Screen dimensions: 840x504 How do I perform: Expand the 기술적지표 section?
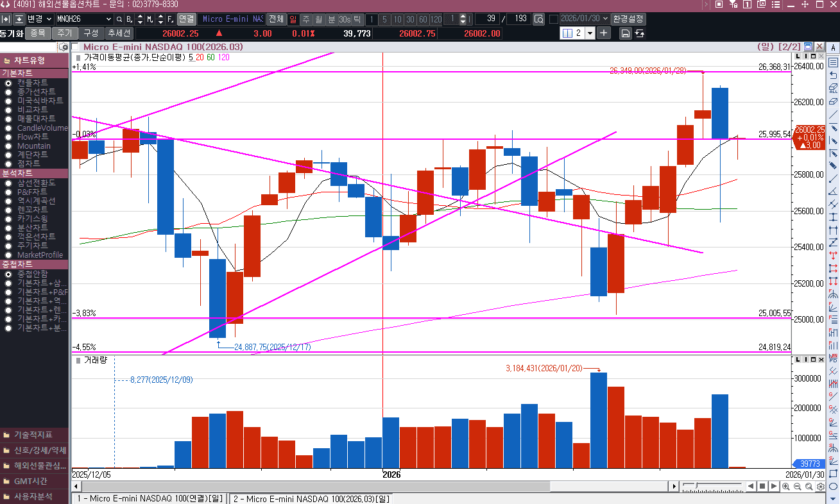[35, 435]
